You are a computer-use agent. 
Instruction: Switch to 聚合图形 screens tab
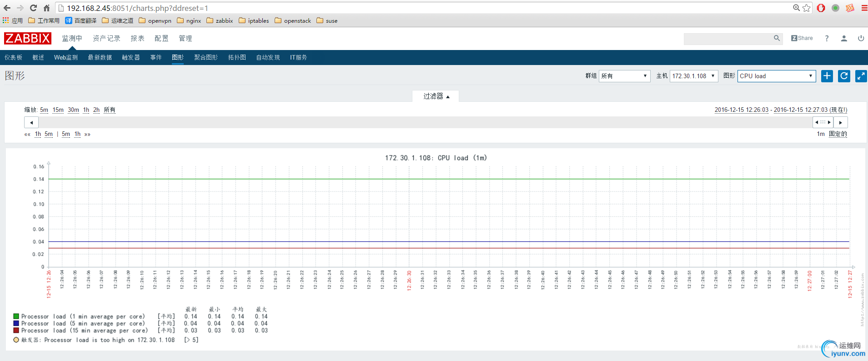point(206,57)
